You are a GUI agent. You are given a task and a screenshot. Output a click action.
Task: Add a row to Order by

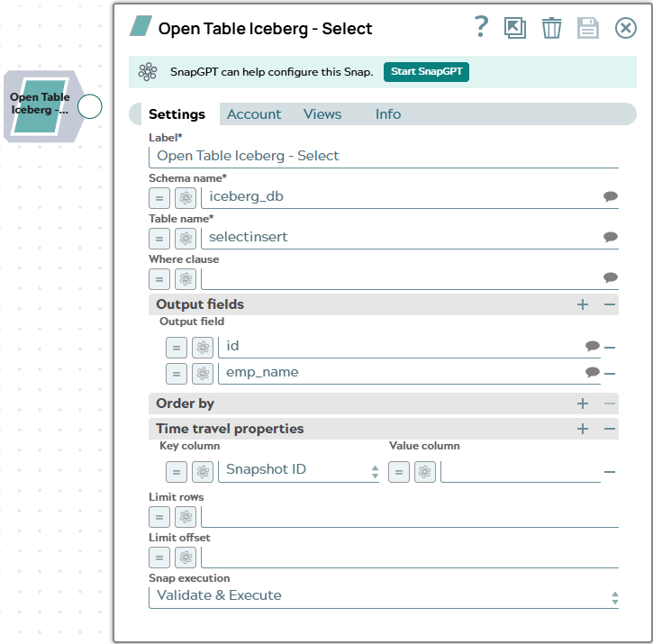tap(583, 404)
